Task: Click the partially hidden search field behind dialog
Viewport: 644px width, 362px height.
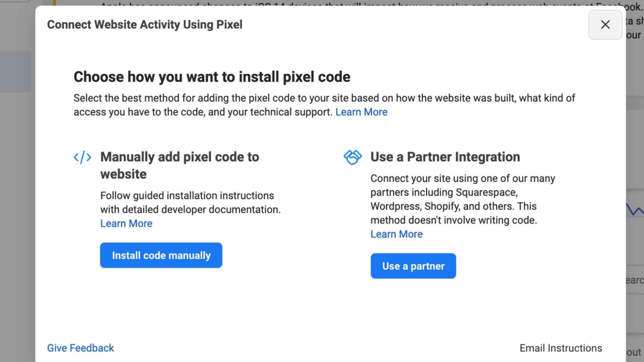Action: [x=635, y=280]
